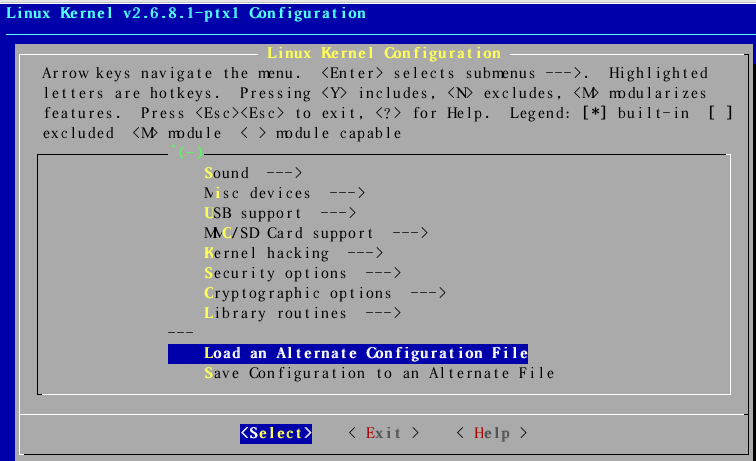Click the Select button
Image resolution: width=756 pixels, height=461 pixels.
coord(276,433)
